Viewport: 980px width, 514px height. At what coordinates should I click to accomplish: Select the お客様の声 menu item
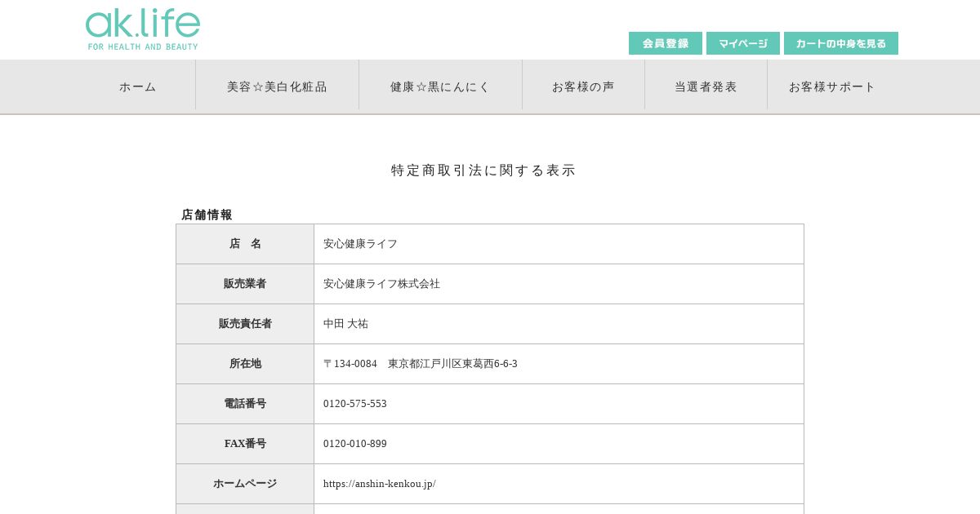[583, 86]
